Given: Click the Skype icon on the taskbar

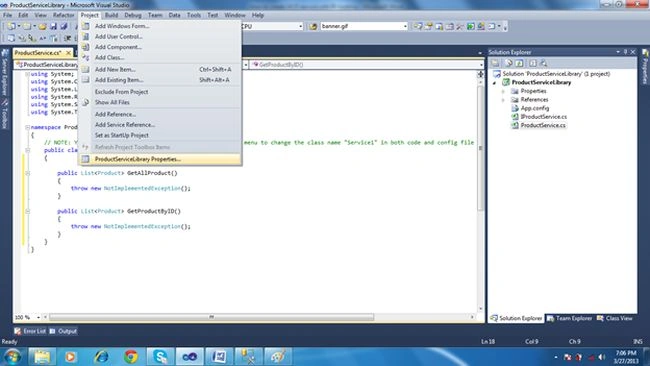Looking at the screenshot, I should click(160, 356).
